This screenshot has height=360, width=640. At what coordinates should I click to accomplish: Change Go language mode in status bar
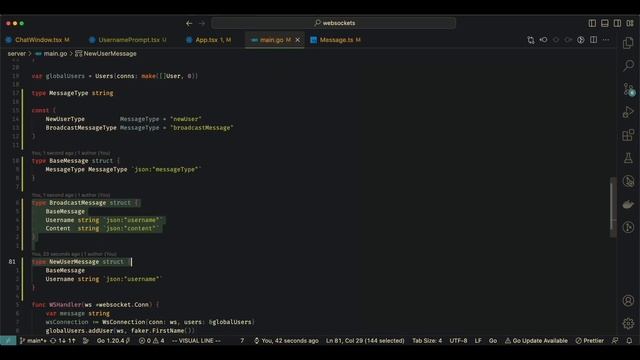point(493,340)
